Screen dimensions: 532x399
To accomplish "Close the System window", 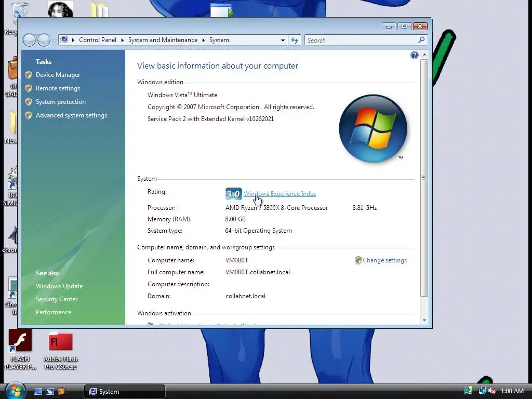I will pyautogui.click(x=420, y=26).
